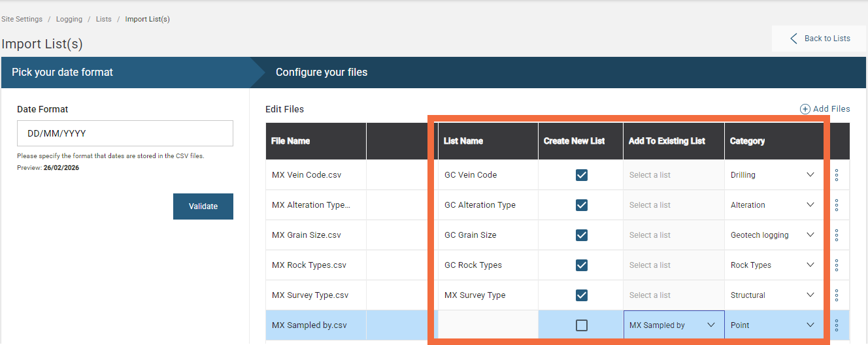The image size is (868, 345).
Task: Click the Add Files plus icon
Action: [x=805, y=109]
